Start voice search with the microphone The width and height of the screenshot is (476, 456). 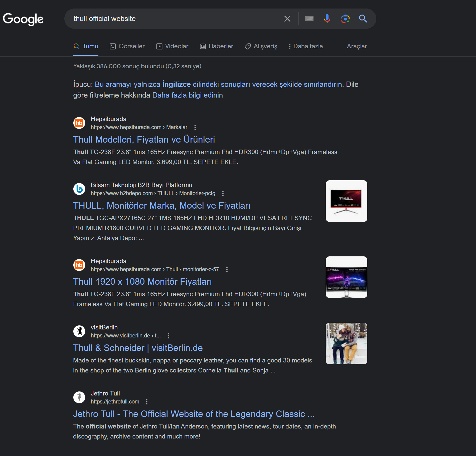327,19
